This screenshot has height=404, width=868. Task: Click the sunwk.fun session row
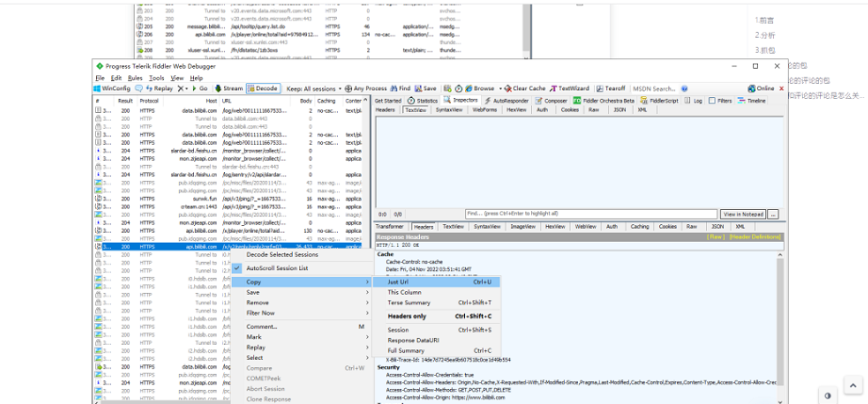coord(228,199)
